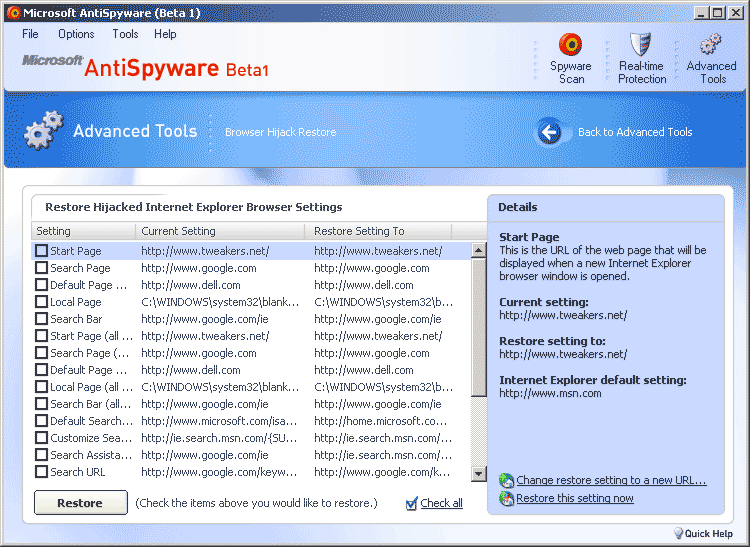750x547 pixels.
Task: Tick the Check all checkbox icon
Action: coord(411,503)
